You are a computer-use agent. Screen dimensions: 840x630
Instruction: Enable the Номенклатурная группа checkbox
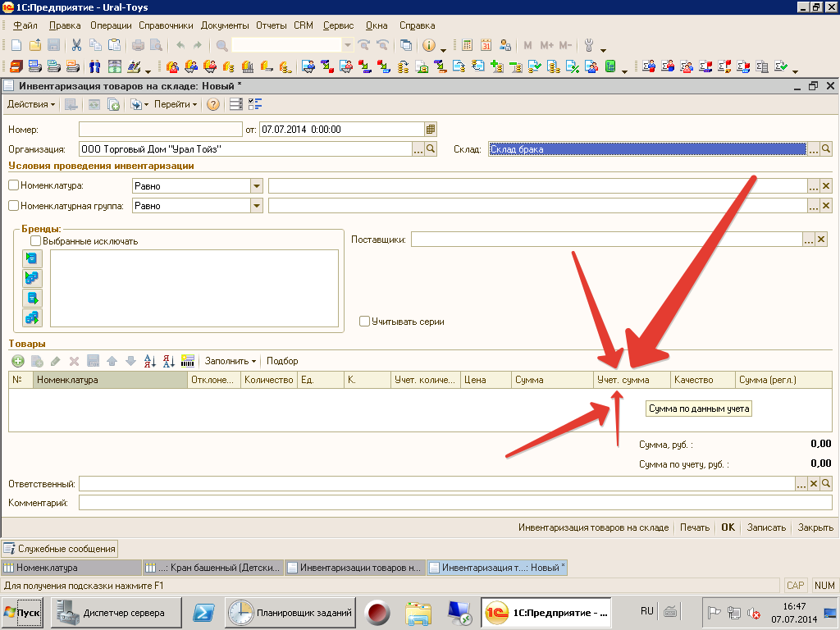point(14,205)
